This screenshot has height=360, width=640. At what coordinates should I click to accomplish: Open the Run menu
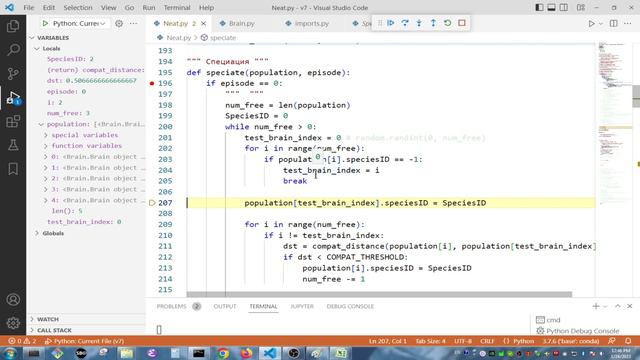(149, 7)
